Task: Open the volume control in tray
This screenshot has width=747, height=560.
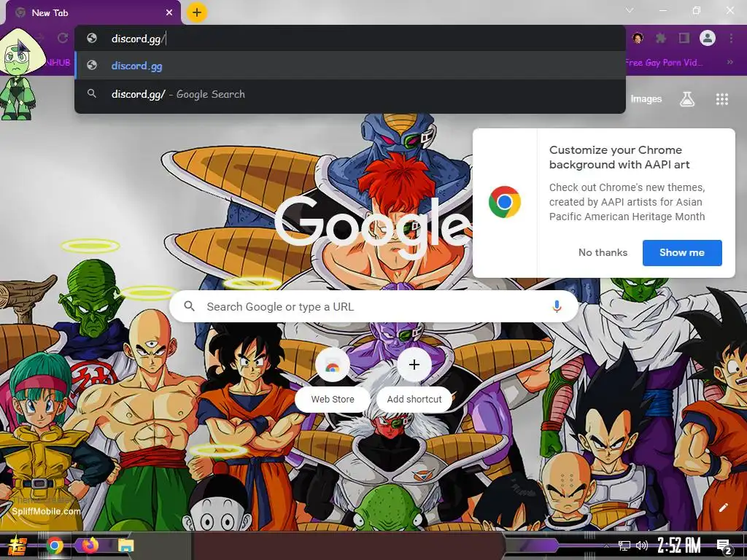Action: [x=642, y=545]
